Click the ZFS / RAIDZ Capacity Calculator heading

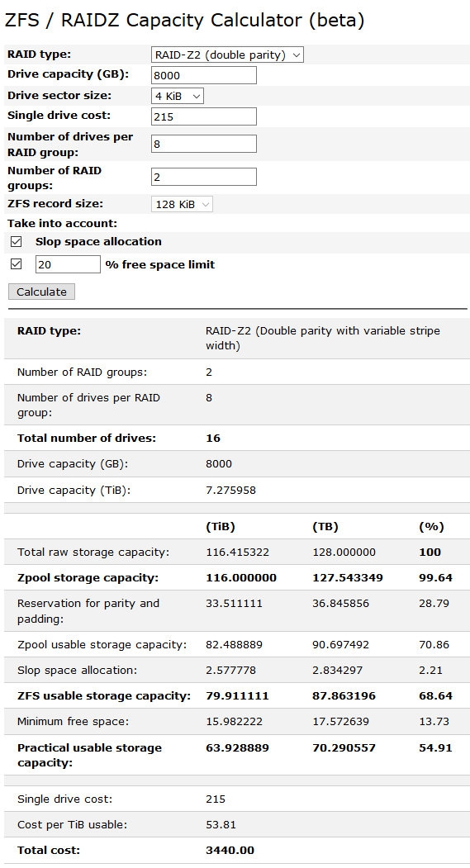click(x=184, y=21)
